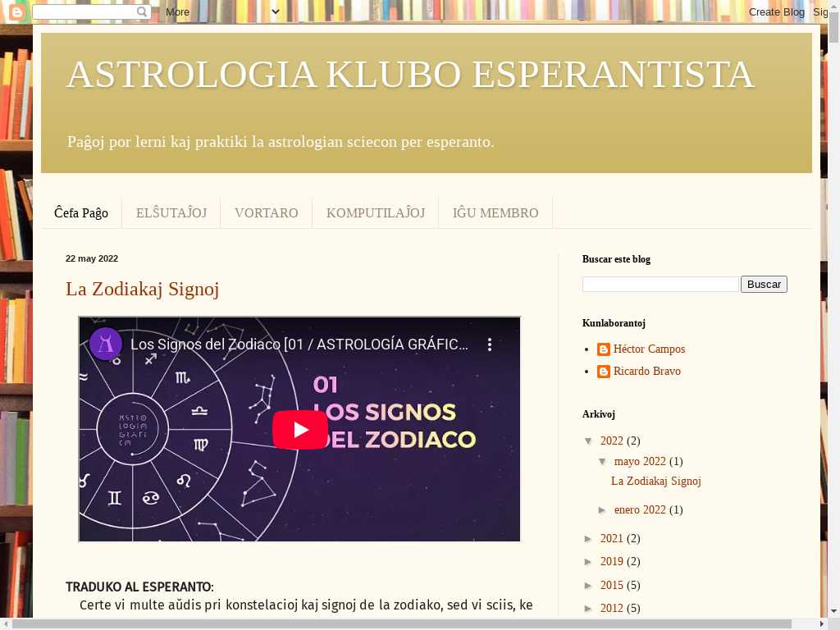Open the YouTube video three-dot menu

(x=490, y=345)
